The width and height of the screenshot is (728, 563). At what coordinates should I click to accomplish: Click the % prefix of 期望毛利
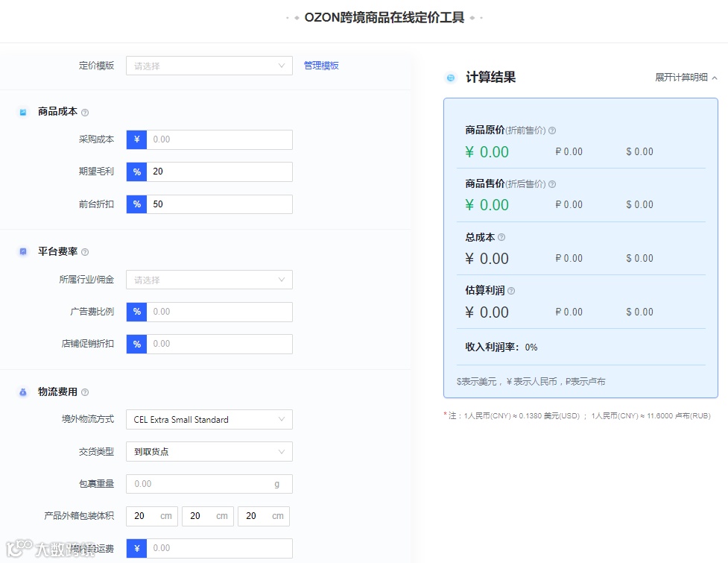(136, 172)
